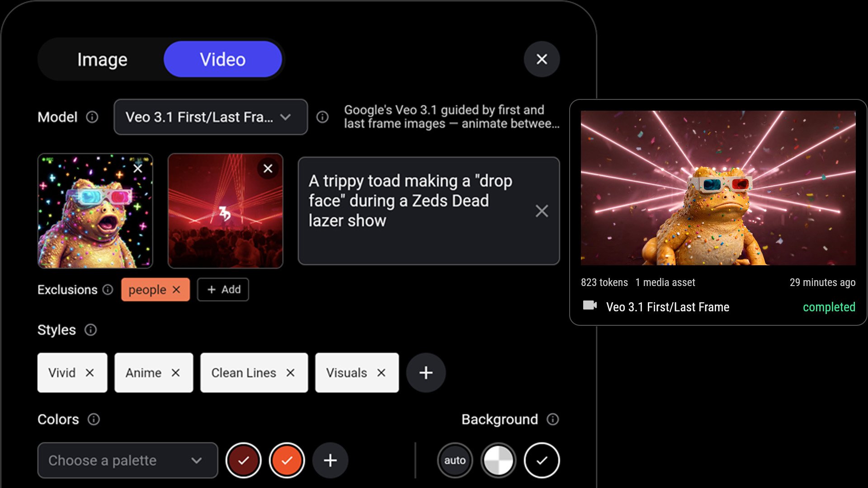Viewport: 868px width, 488px height.
Task: Add another color with the plus icon
Action: point(330,460)
